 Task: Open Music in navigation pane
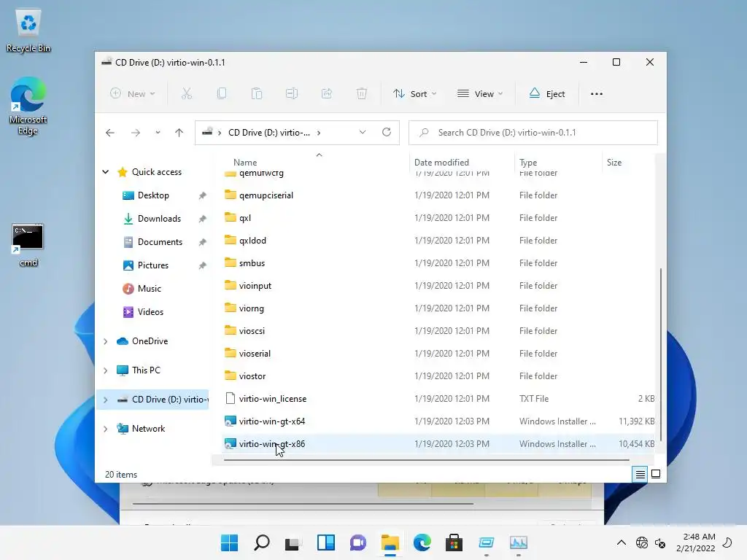(x=149, y=289)
